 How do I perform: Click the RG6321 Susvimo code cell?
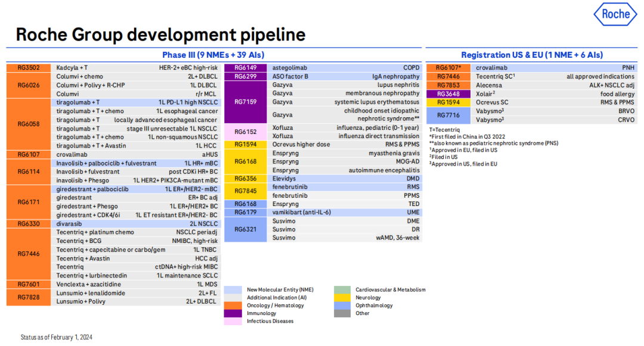click(245, 229)
